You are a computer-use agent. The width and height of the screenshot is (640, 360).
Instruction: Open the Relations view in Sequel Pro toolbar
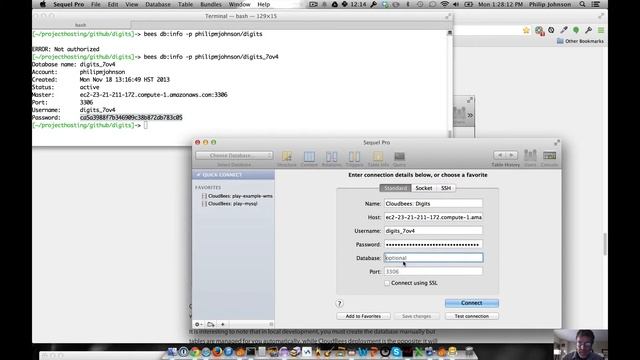coord(331,158)
